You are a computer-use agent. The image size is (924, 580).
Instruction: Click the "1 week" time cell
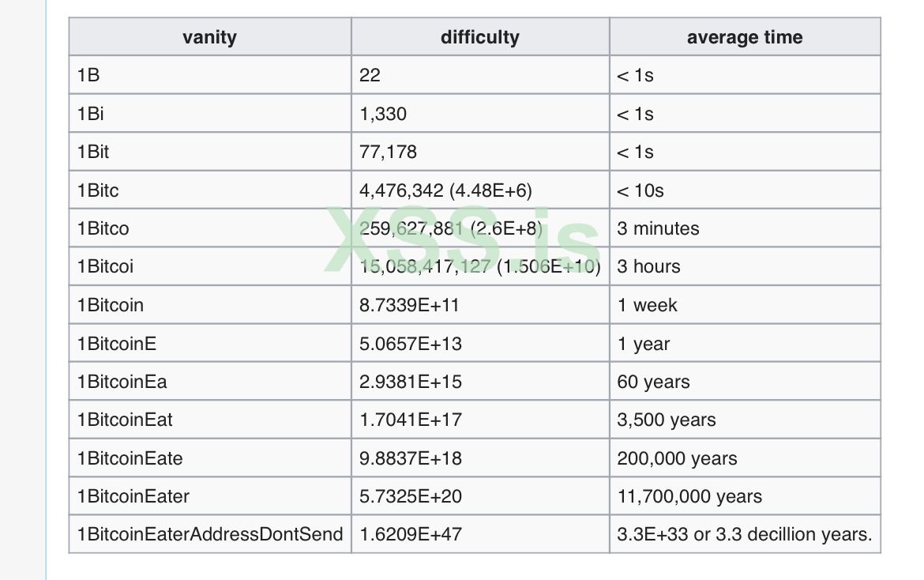pos(647,305)
